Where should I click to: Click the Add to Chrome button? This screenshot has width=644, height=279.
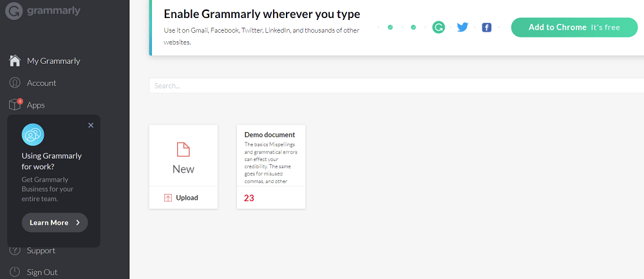pos(574,28)
